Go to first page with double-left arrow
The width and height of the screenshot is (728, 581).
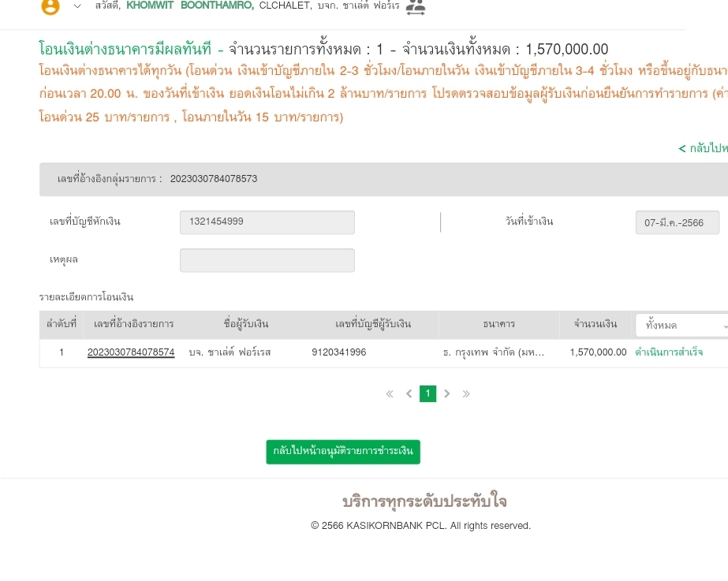click(390, 393)
